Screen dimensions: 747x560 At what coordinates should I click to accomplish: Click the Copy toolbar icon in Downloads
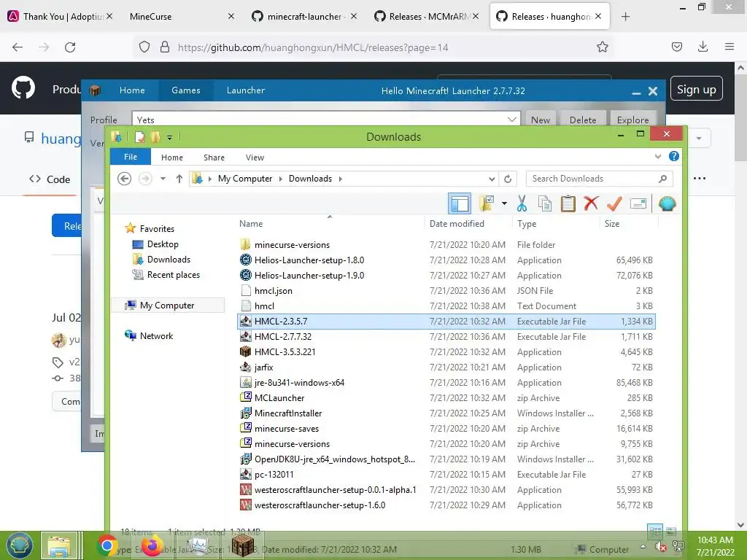coord(544,203)
